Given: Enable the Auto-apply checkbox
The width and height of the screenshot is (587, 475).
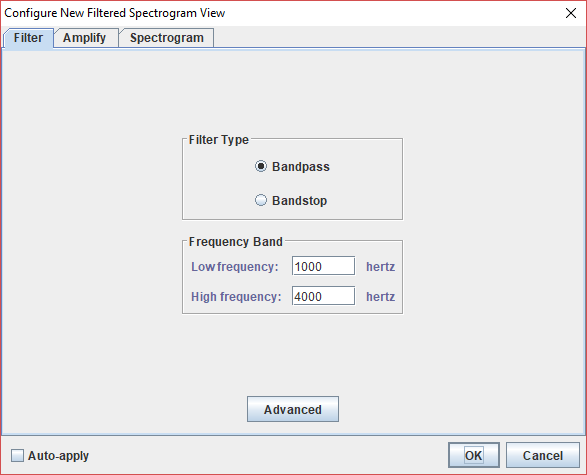Looking at the screenshot, I should (17, 456).
